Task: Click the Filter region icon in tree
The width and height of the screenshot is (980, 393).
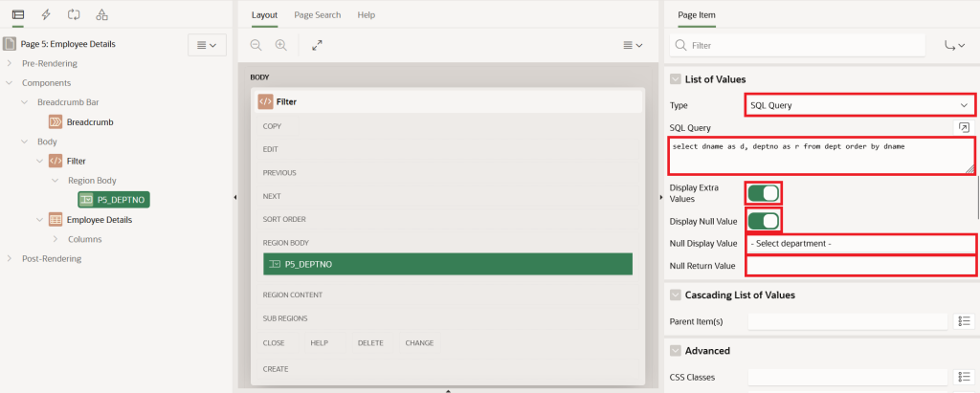Action: (x=56, y=161)
